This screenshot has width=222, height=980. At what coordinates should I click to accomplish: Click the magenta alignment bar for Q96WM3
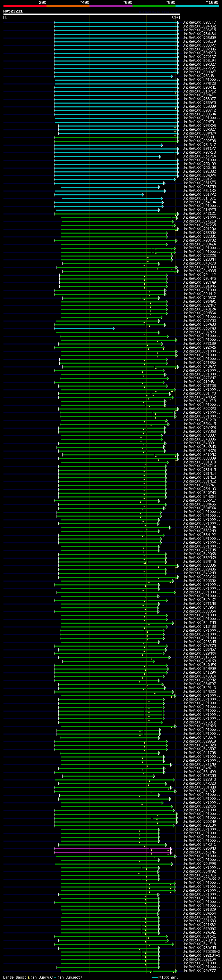113,848
